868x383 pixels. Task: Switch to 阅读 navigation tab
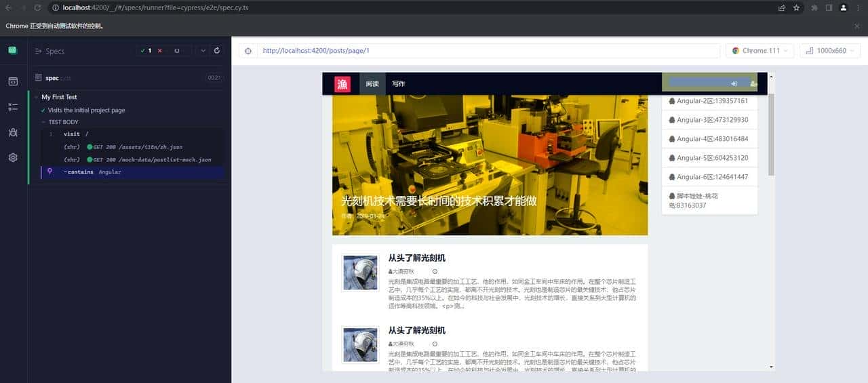[x=372, y=84]
